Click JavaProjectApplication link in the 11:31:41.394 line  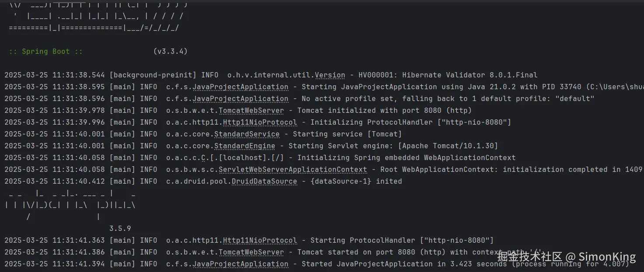click(x=240, y=264)
